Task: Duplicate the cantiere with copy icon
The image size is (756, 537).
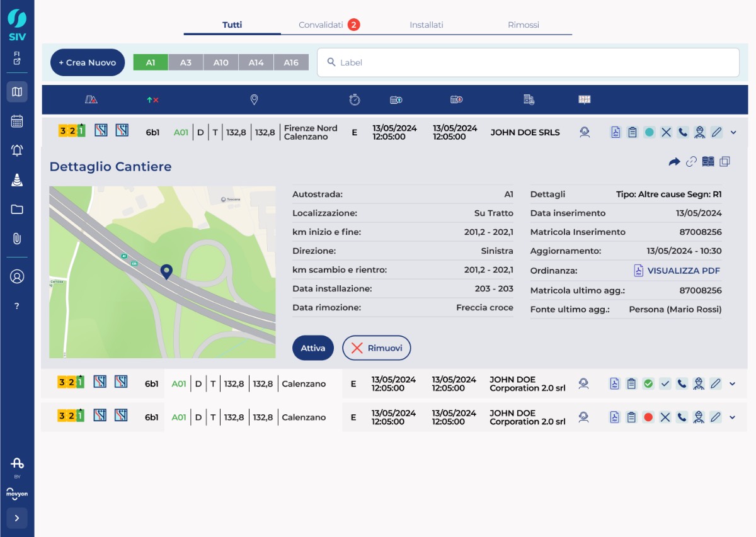Action: pos(724,162)
